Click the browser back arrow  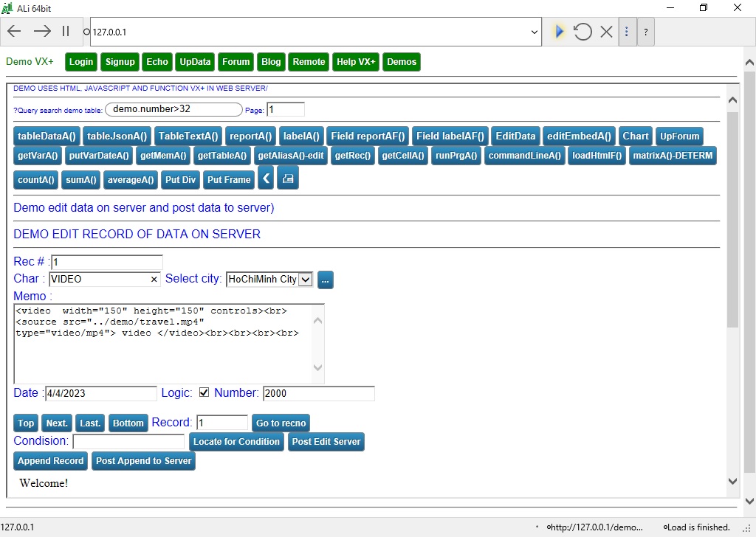[14, 31]
